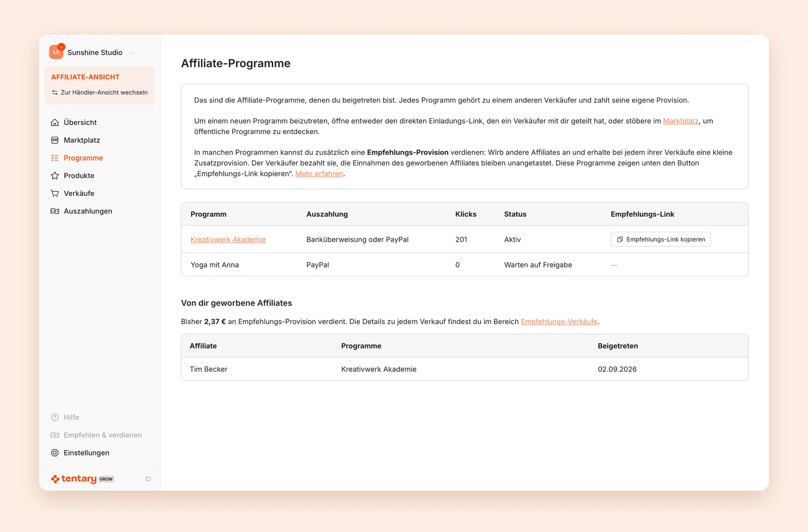Expand the Sunshine Studio account dropdown chevron
The width and height of the screenshot is (808, 532).
pyautogui.click(x=132, y=53)
